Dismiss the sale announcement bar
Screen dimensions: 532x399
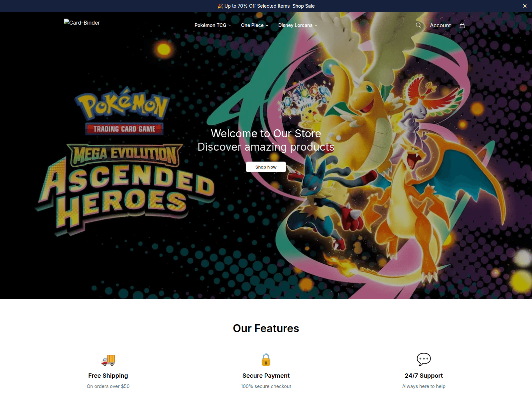click(525, 6)
